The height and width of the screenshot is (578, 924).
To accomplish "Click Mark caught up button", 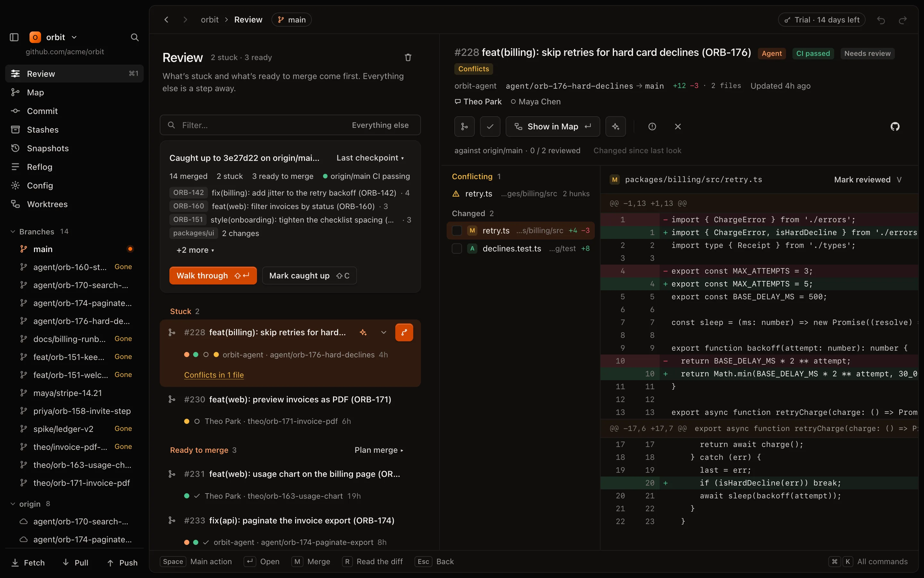I will point(309,276).
